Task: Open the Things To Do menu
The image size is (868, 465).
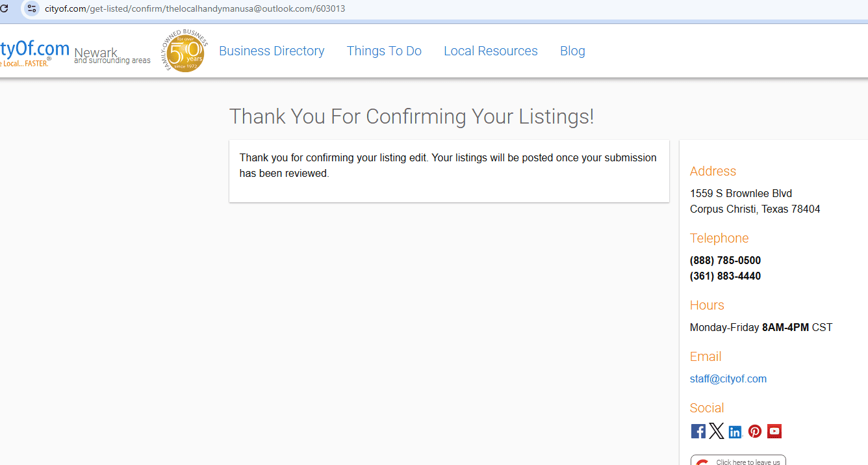Action: 384,51
